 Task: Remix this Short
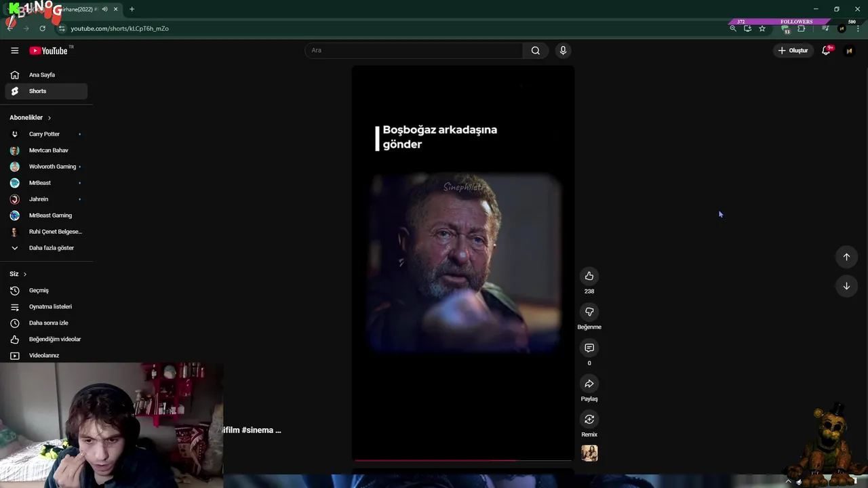coord(589,420)
